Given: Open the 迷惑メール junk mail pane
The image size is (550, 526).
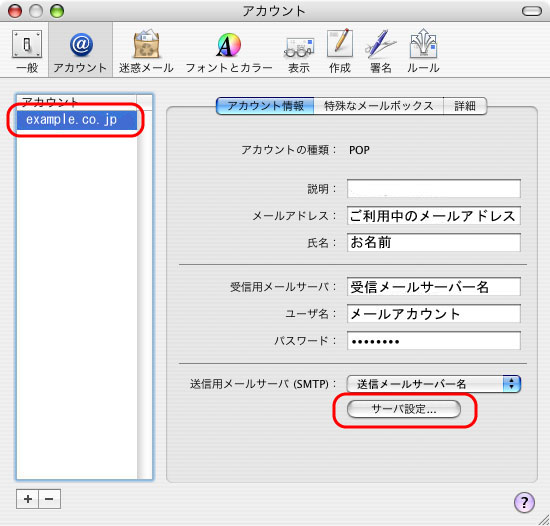Looking at the screenshot, I should click(x=146, y=51).
